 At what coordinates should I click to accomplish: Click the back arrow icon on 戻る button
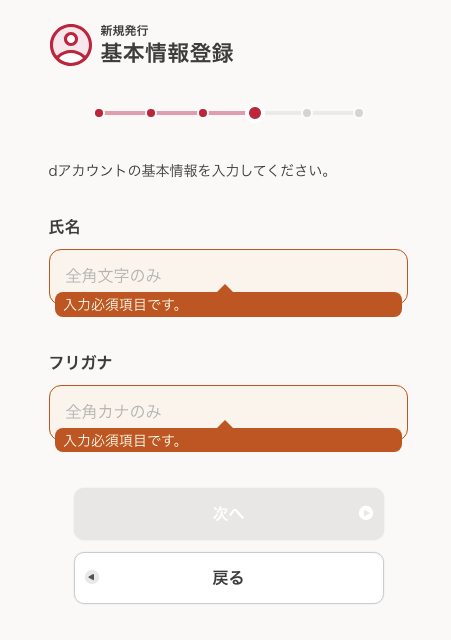coord(92,577)
